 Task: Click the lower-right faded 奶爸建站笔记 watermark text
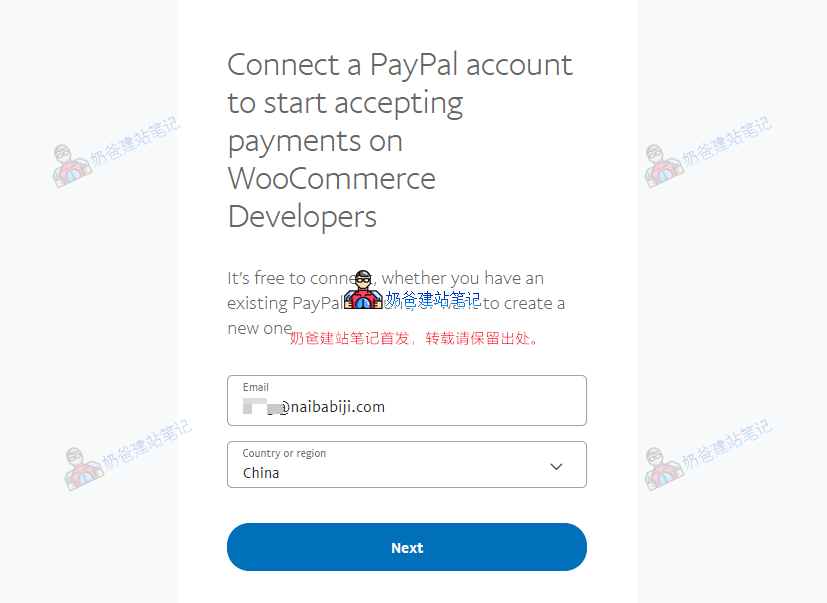(x=727, y=444)
